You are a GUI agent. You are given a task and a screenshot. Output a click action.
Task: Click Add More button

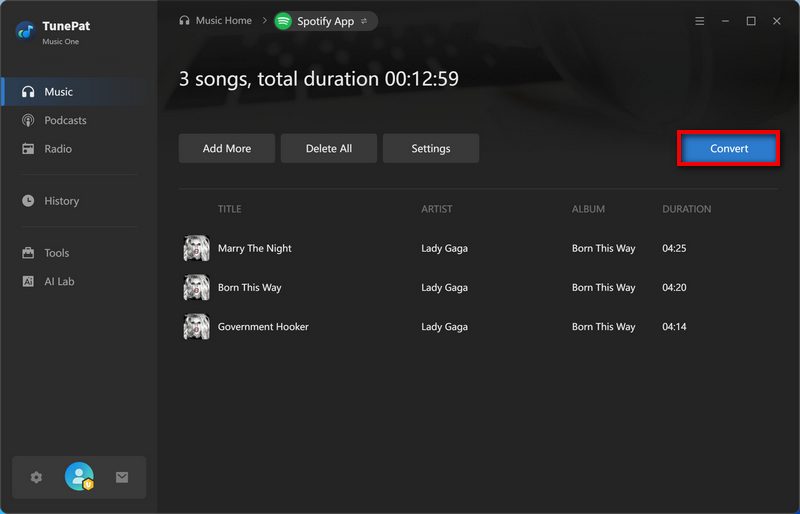227,149
